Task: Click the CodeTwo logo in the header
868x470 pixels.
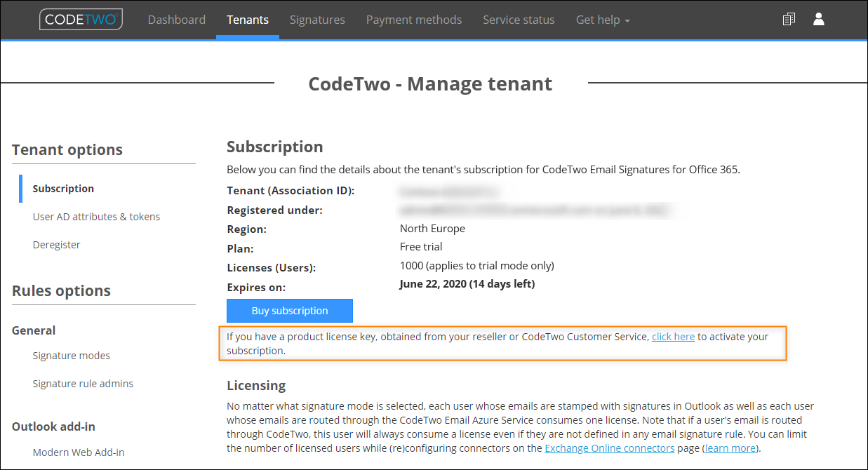Action: (80, 20)
